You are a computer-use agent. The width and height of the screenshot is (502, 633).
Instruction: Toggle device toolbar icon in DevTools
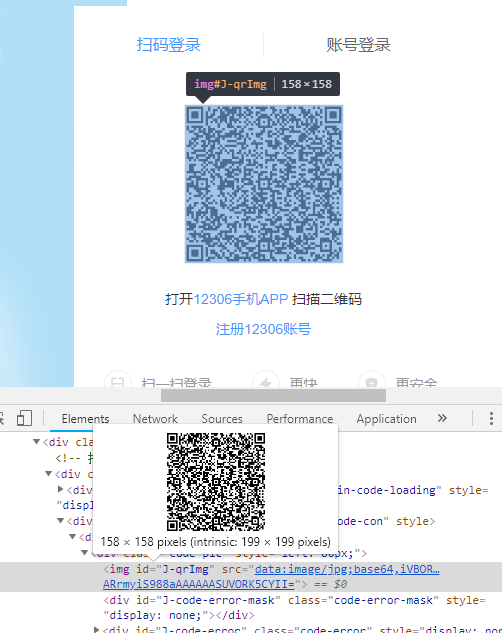click(x=24, y=418)
